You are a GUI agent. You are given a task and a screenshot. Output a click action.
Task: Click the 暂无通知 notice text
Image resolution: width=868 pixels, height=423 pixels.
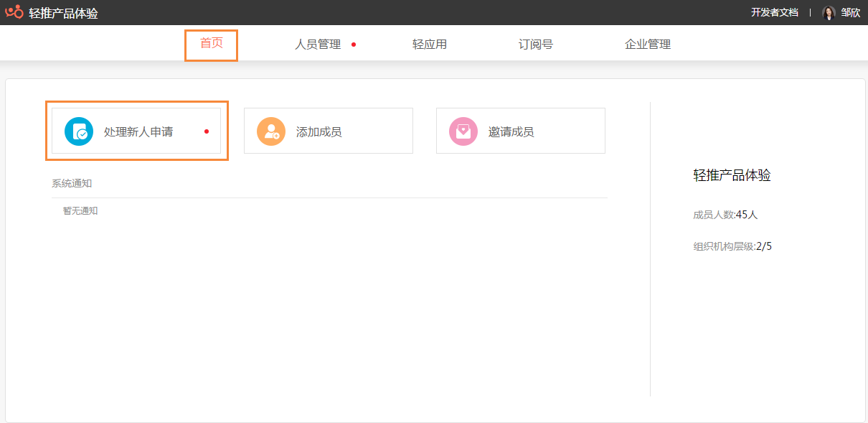point(82,210)
